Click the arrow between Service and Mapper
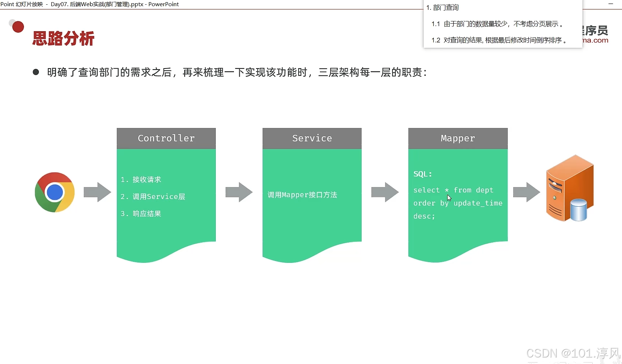The width and height of the screenshot is (622, 364). click(x=385, y=192)
